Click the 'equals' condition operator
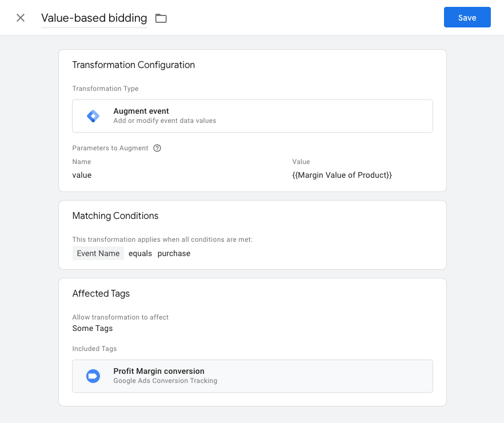The image size is (504, 423). click(x=140, y=253)
